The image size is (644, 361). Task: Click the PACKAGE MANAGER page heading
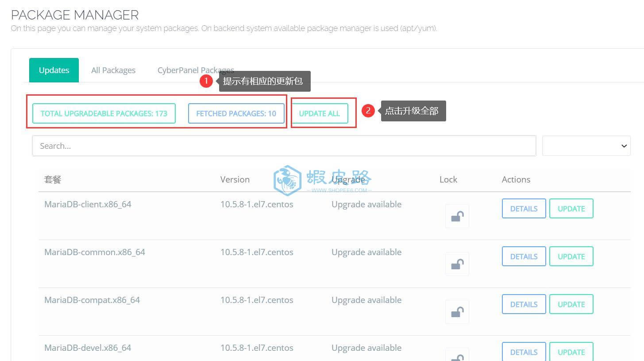(75, 15)
